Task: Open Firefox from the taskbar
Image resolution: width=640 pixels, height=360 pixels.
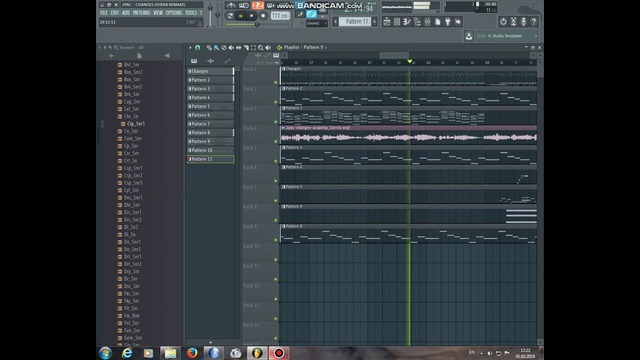Action: click(192, 353)
